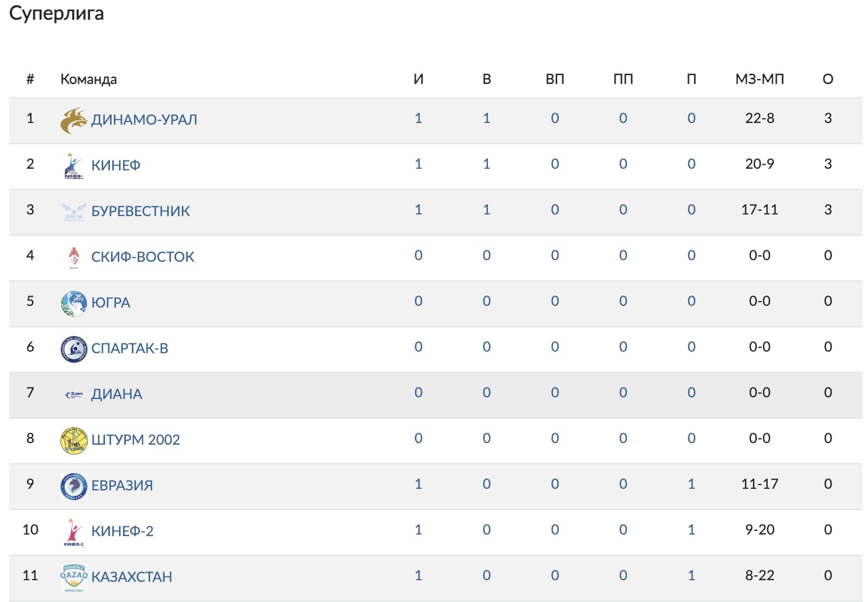Click the МЗ-МП column header
The width and height of the screenshot is (868, 602).
(759, 79)
